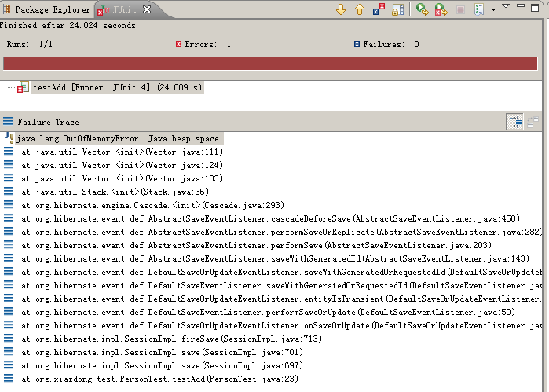Click compare actual with expected button

pos(533,122)
